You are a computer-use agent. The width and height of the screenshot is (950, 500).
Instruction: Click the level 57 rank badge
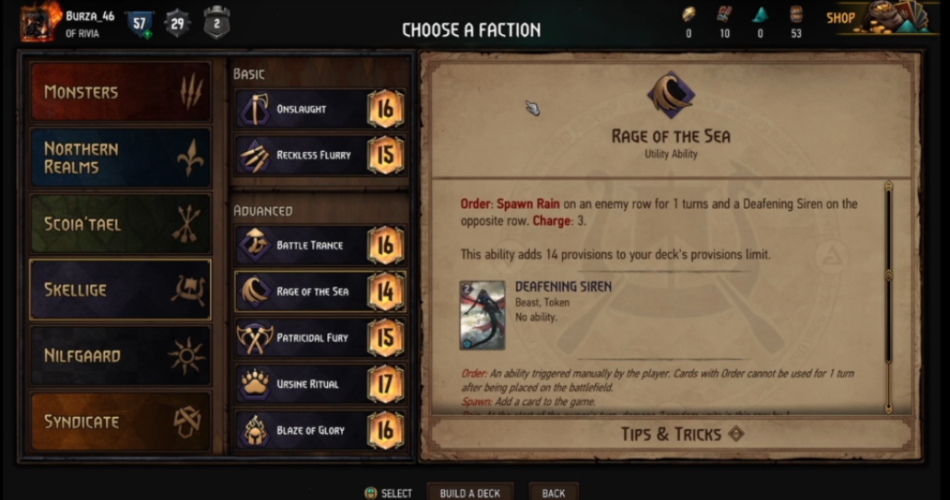(140, 24)
